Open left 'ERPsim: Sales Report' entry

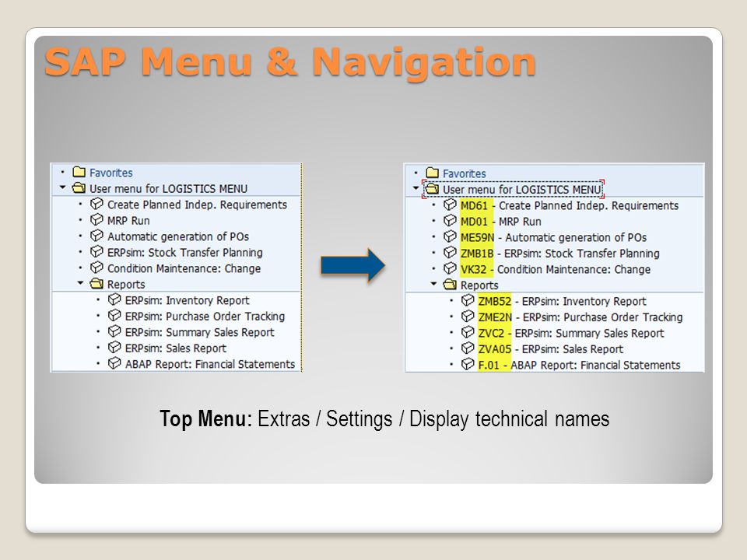point(176,348)
